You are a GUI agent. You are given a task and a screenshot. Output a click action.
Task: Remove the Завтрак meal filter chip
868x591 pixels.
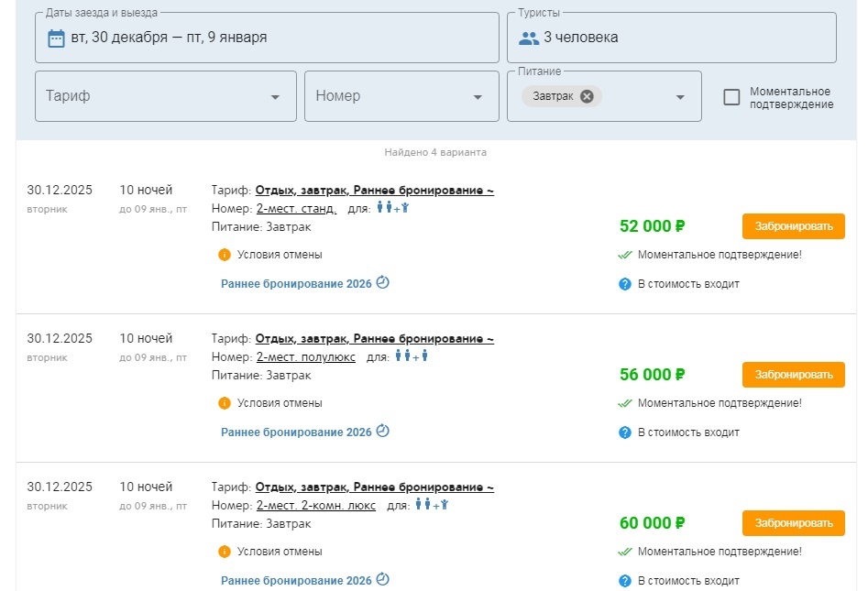click(587, 96)
